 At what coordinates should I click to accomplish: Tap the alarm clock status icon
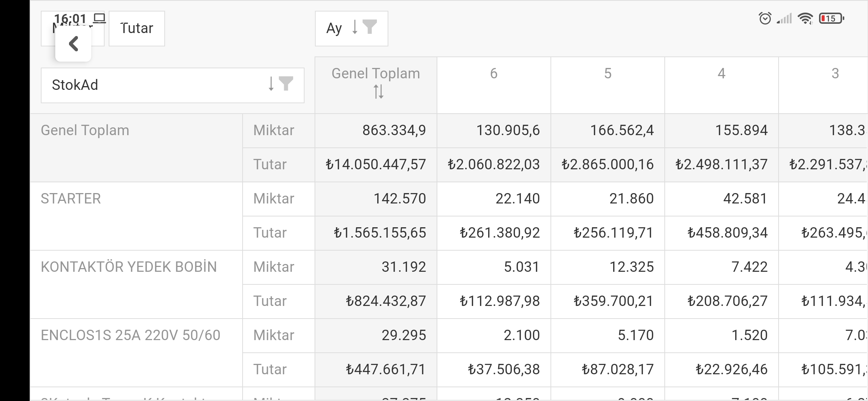click(765, 18)
